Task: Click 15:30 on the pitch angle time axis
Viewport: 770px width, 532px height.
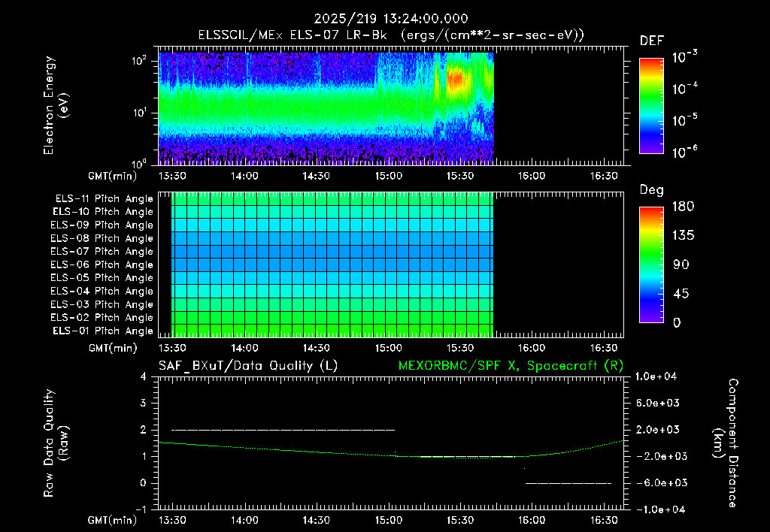Action: click(459, 348)
